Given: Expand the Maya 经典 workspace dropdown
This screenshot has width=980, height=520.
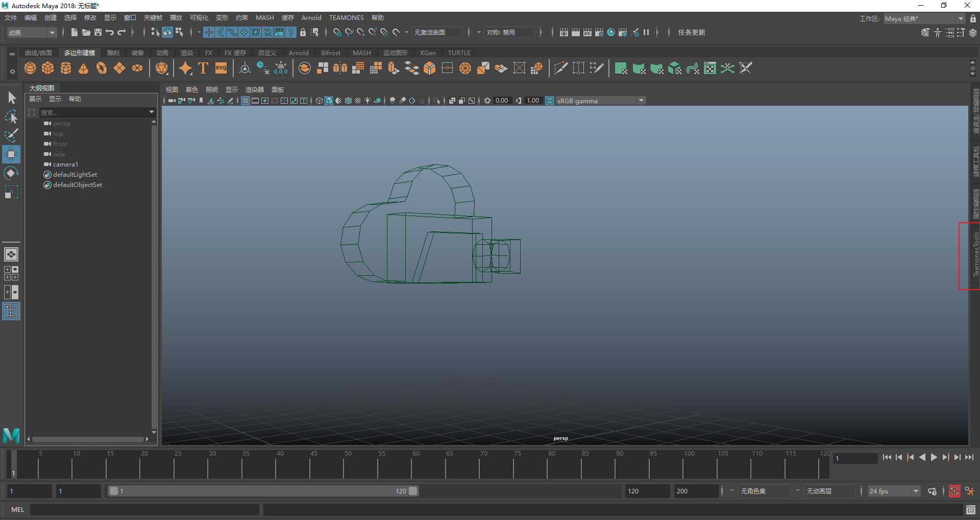Looking at the screenshot, I should [x=961, y=18].
